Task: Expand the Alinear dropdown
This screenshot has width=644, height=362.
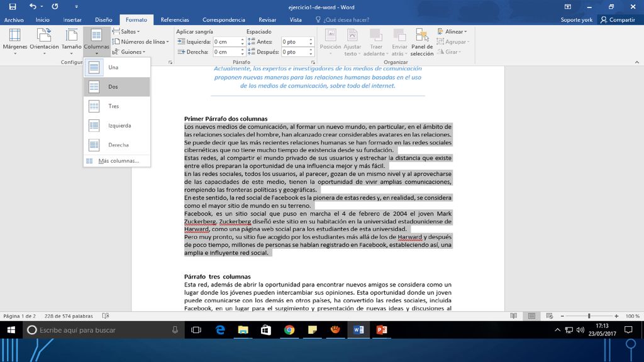Action: 452,31
